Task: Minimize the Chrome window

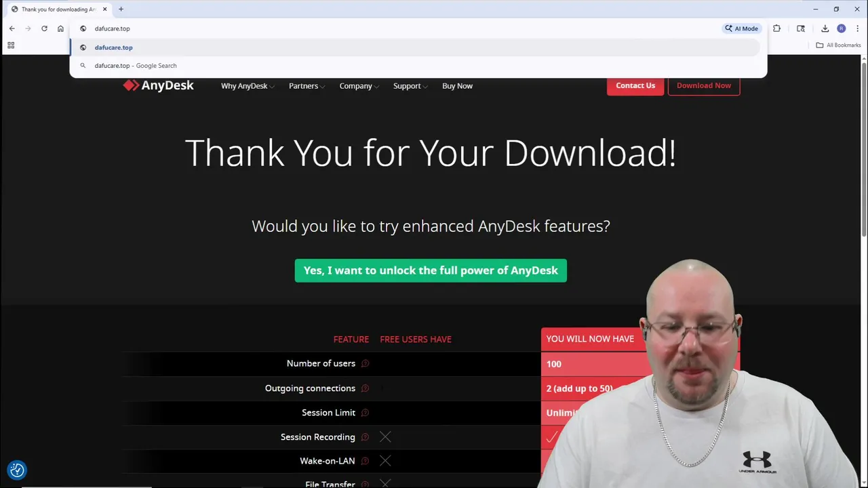Action: [x=816, y=9]
